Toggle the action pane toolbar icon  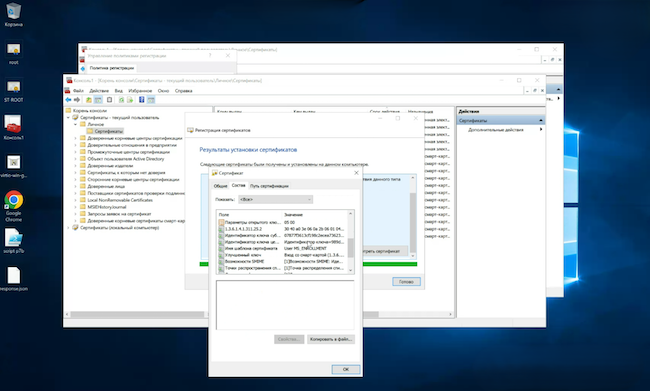[x=151, y=100]
